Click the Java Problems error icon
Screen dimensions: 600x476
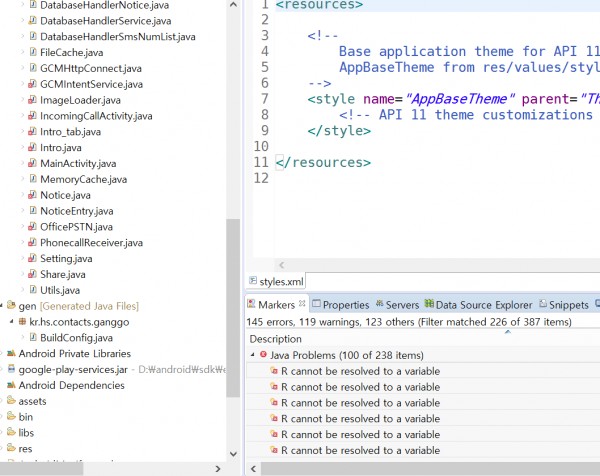click(x=263, y=355)
